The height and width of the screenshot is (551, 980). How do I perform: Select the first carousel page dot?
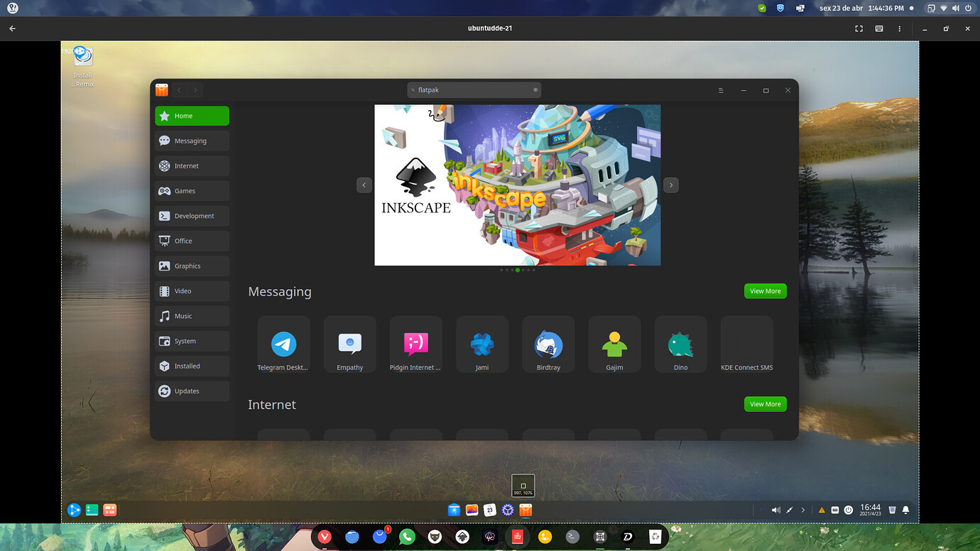click(x=501, y=270)
